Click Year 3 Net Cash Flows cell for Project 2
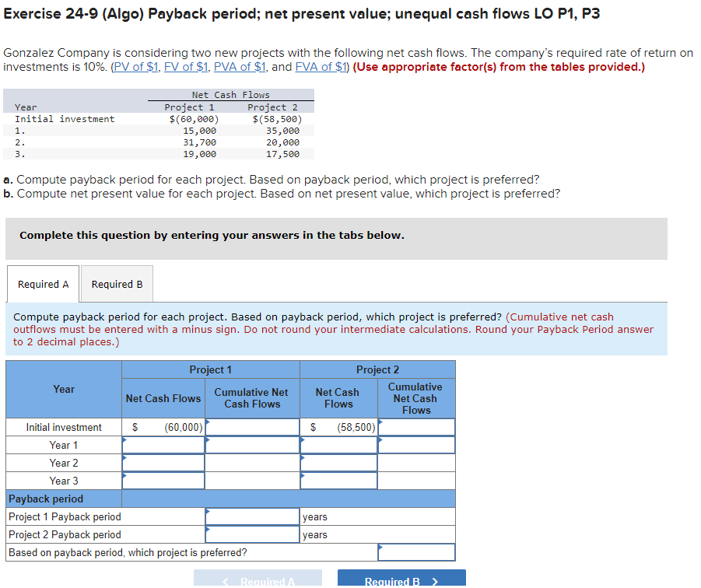 click(x=338, y=481)
